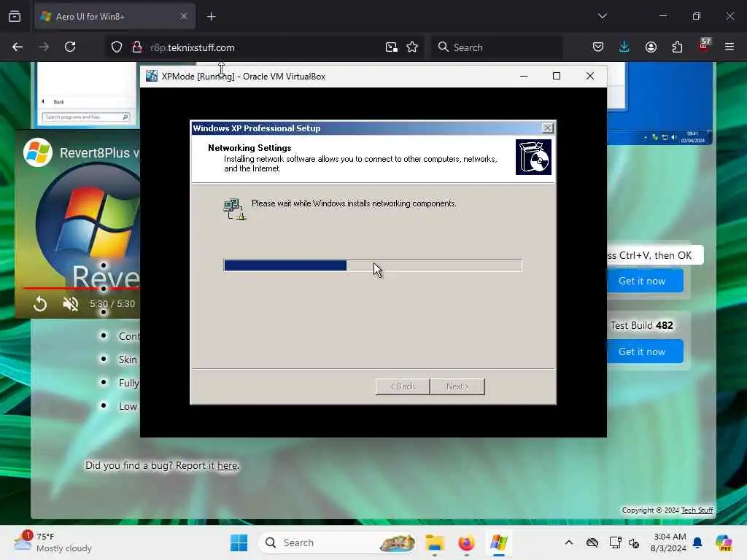Expand the list all tabs chevron
The image size is (747, 560).
pyautogui.click(x=602, y=16)
